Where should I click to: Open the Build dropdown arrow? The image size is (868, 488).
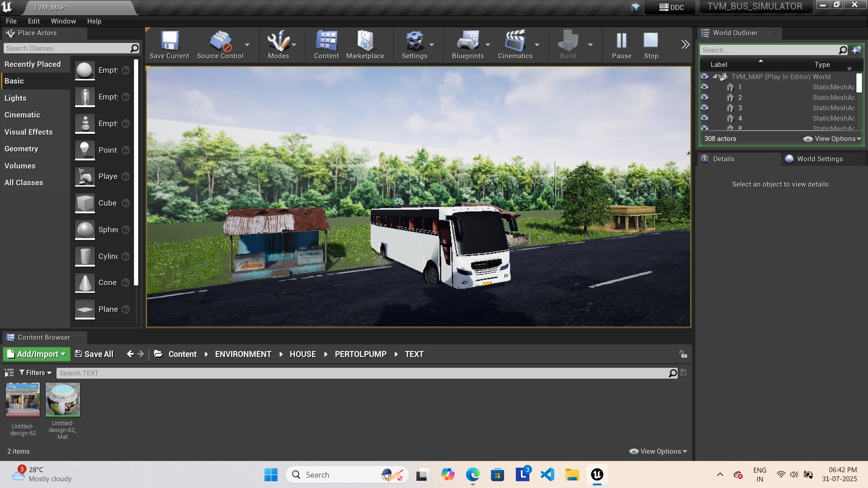(590, 45)
